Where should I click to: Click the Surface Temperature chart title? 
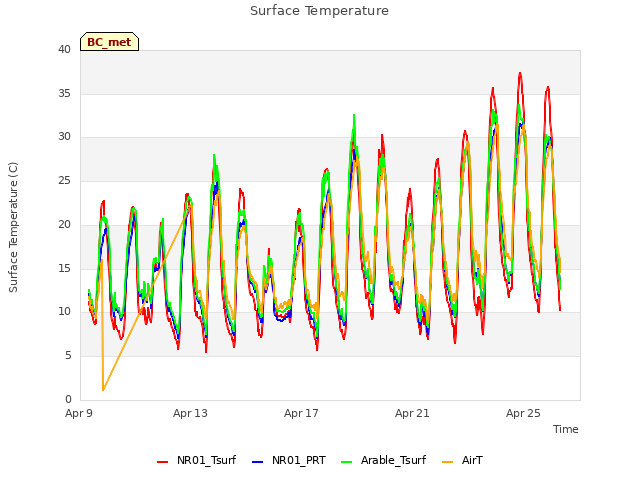[320, 11]
